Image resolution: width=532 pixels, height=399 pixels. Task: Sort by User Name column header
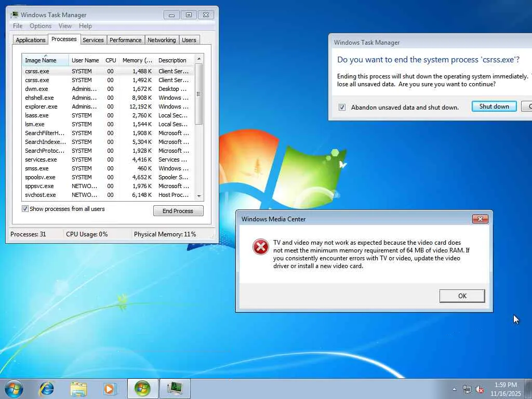click(x=85, y=60)
